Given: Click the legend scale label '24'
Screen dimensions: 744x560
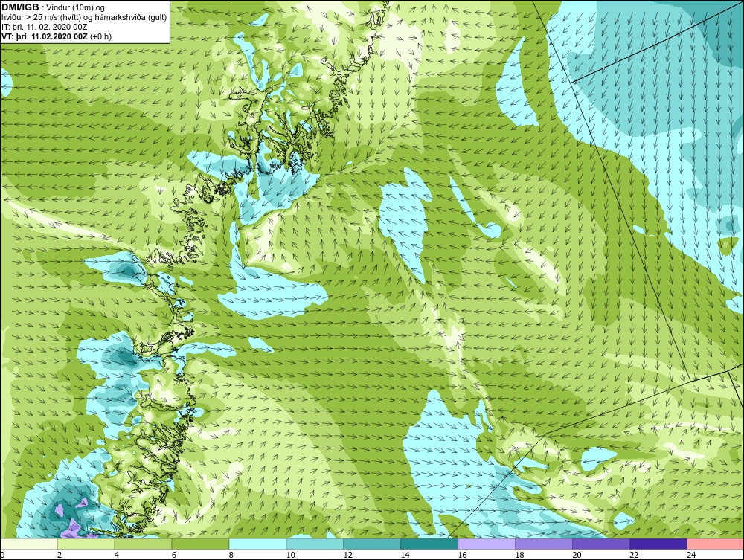Looking at the screenshot, I should (x=691, y=555).
